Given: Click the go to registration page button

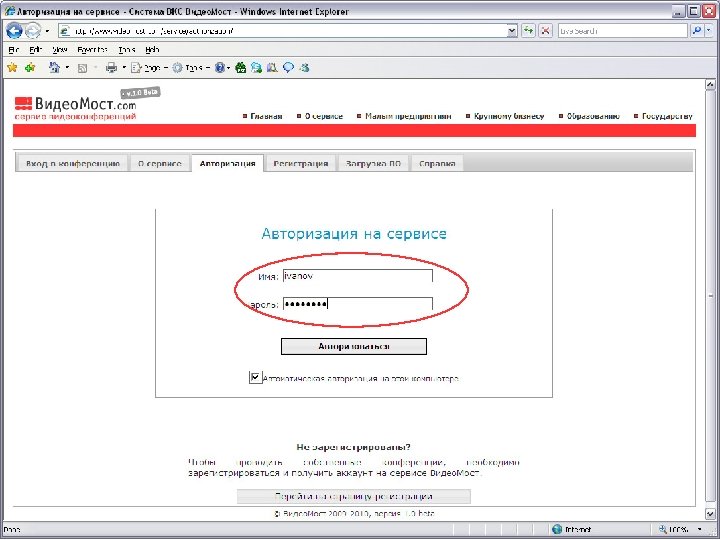Looking at the screenshot, I should pyautogui.click(x=354, y=496).
